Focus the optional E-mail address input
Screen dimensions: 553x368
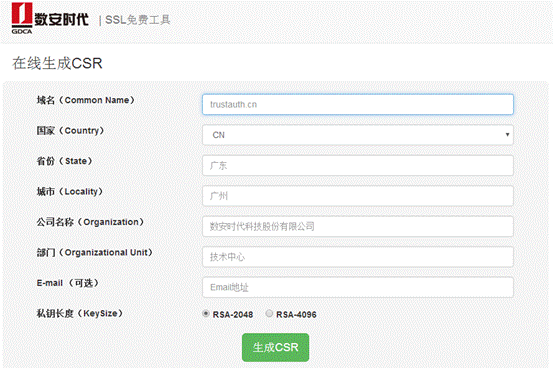[358, 287]
